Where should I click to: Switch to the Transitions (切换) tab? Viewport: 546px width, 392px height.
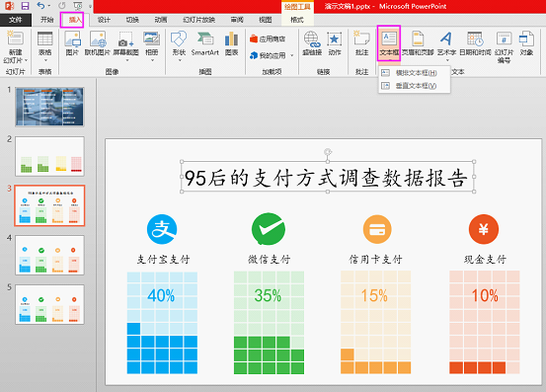[x=132, y=20]
